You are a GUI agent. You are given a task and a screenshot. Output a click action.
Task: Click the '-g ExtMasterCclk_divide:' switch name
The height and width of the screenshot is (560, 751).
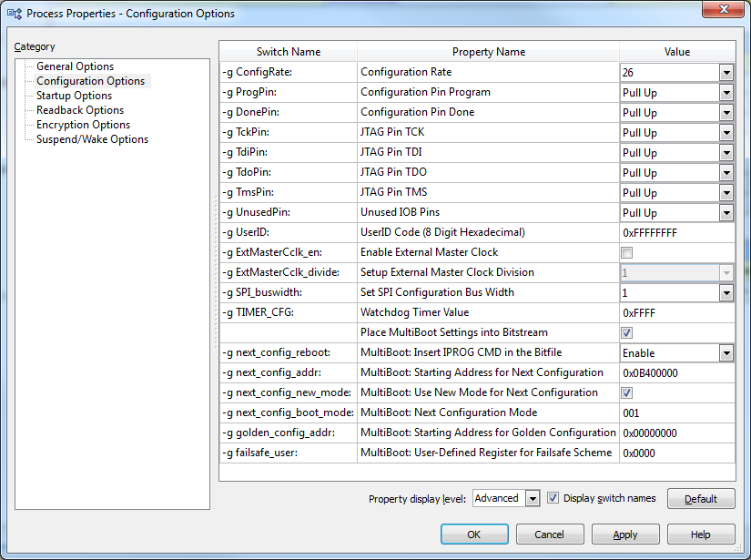280,272
